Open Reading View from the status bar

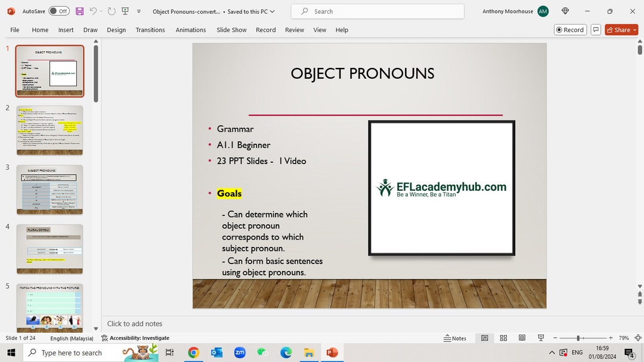(x=522, y=338)
